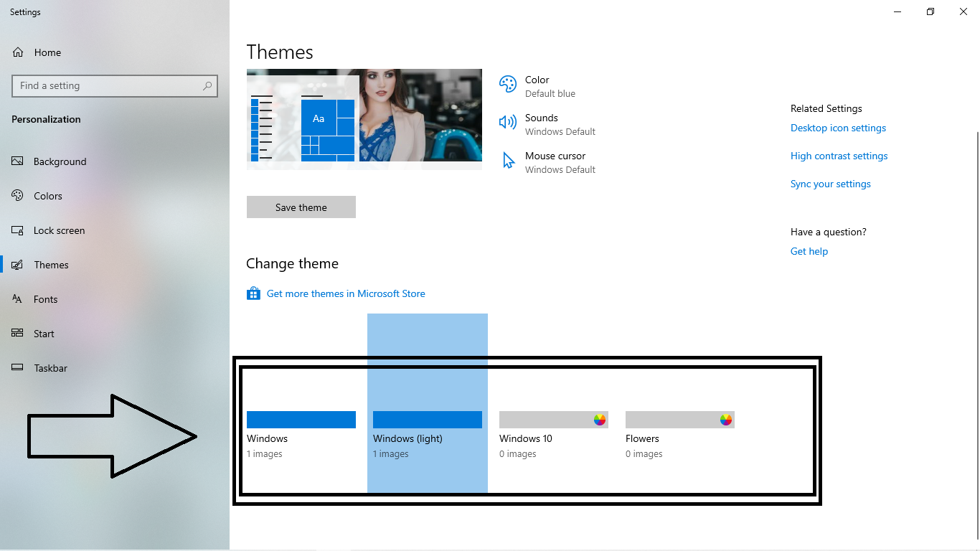
Task: Open the Lock screen settings page
Action: pyautogui.click(x=115, y=230)
